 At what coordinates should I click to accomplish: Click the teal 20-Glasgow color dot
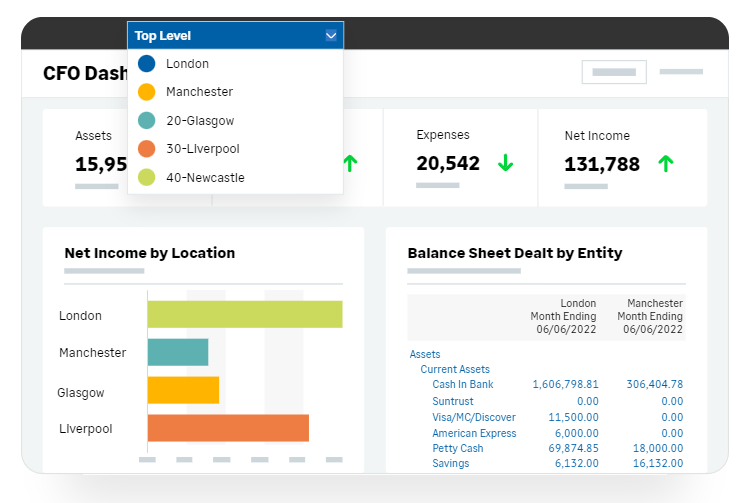147,120
